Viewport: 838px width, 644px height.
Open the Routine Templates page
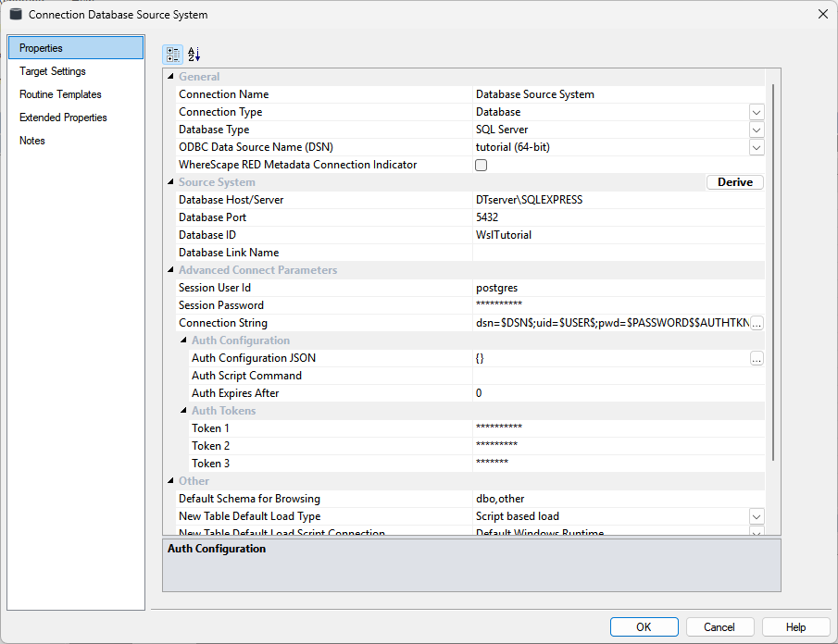coord(60,94)
